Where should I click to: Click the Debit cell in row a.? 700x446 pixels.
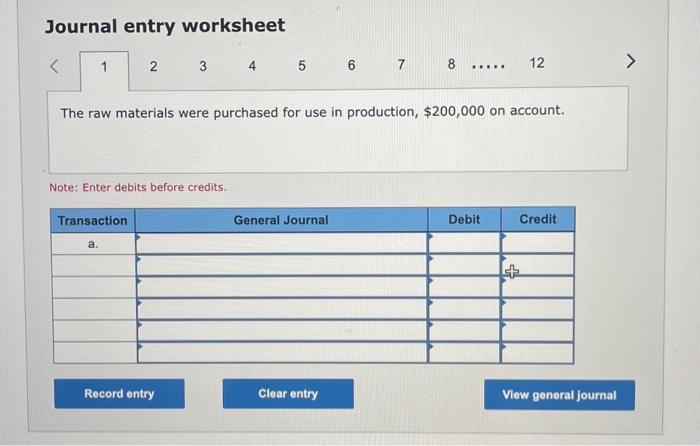[464, 243]
